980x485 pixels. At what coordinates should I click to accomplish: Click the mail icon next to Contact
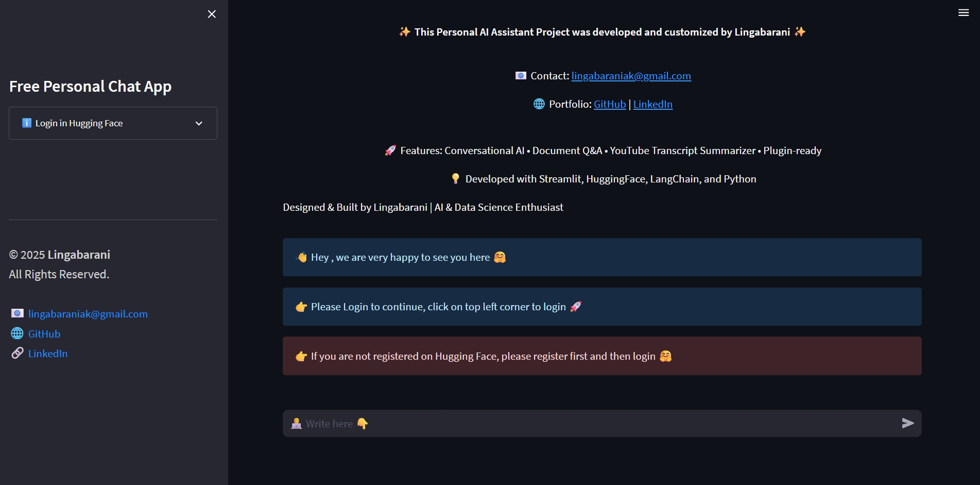[x=521, y=76]
